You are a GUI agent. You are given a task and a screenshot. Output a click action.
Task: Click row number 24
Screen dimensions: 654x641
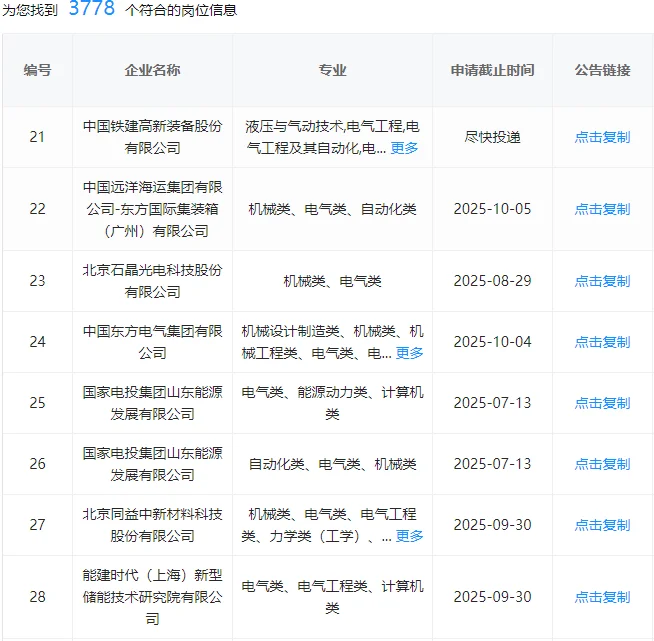38,342
